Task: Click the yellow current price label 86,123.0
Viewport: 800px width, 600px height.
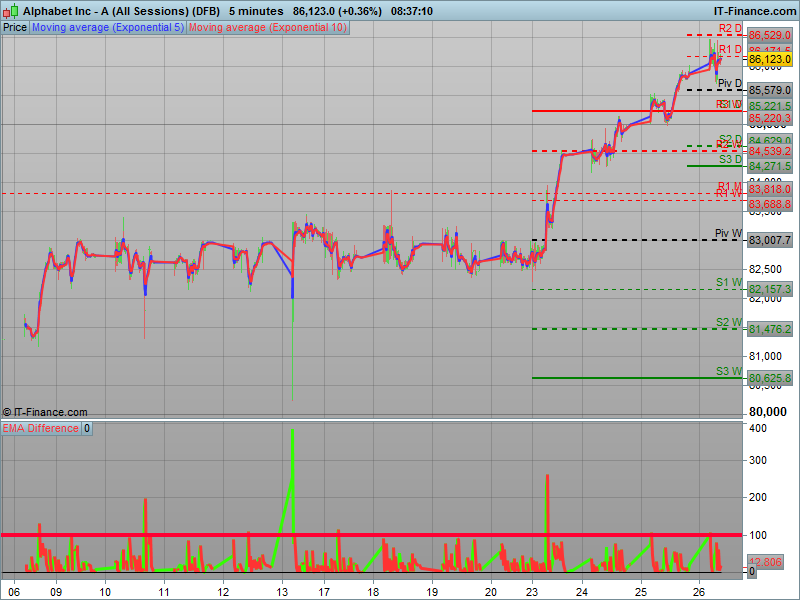Action: [x=770, y=59]
